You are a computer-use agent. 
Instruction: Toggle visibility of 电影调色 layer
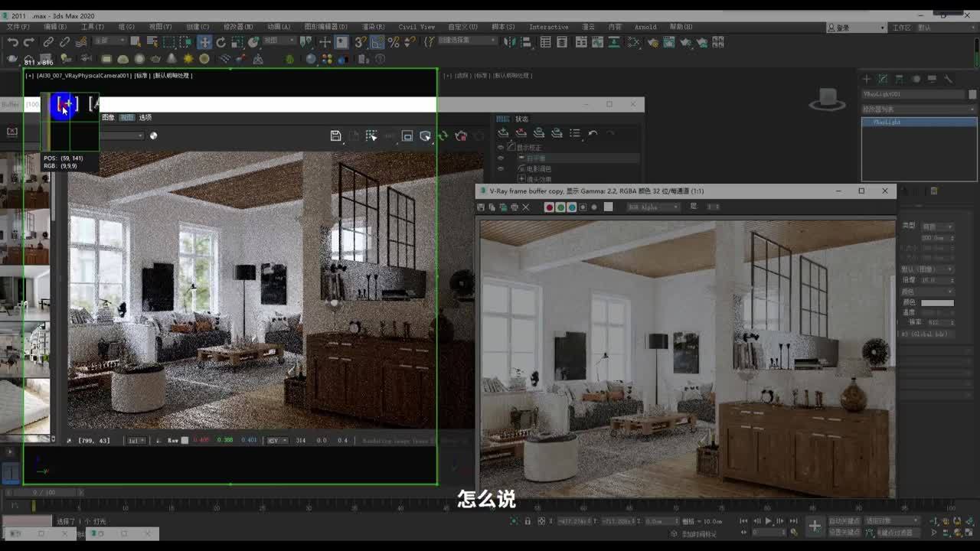[x=501, y=168]
